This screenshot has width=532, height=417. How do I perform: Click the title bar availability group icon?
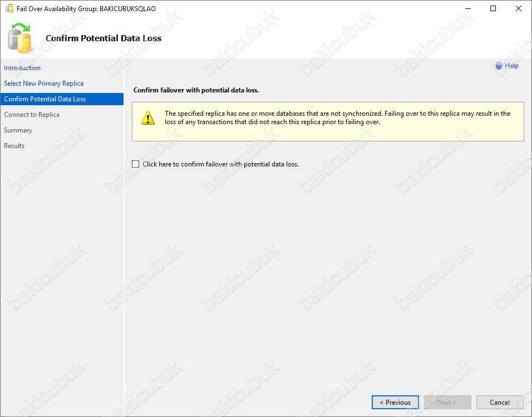(x=9, y=8)
